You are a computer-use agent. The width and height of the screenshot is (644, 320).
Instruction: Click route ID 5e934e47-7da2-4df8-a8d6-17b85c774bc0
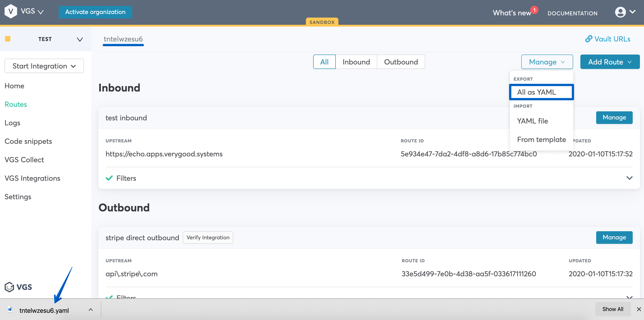[x=469, y=154]
